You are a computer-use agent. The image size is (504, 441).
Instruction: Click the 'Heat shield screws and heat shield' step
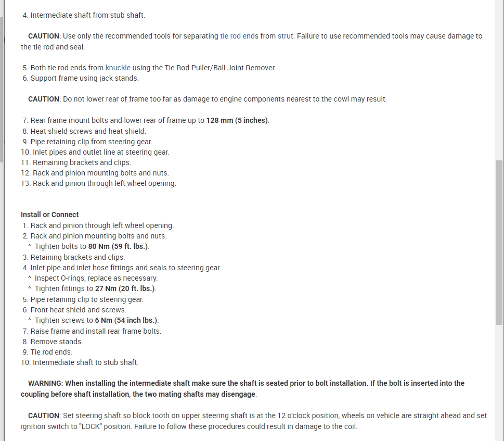click(88, 131)
